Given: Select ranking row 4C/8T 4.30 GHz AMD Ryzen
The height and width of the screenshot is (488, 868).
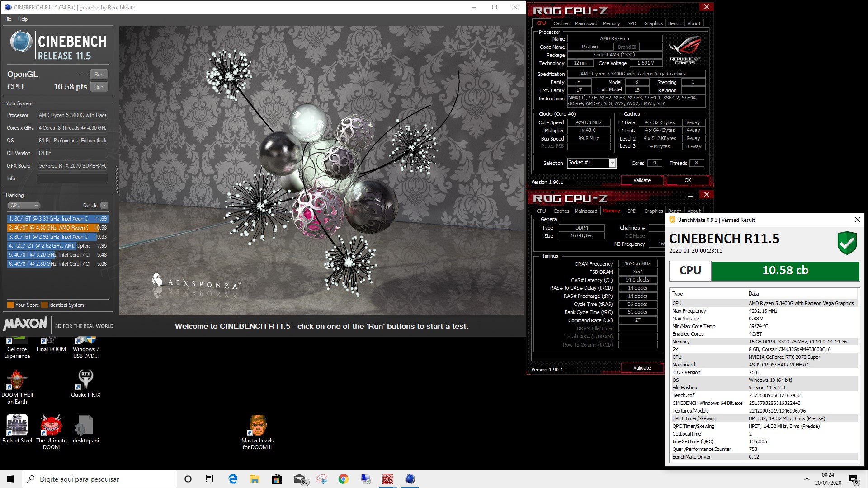Looking at the screenshot, I should 57,228.
